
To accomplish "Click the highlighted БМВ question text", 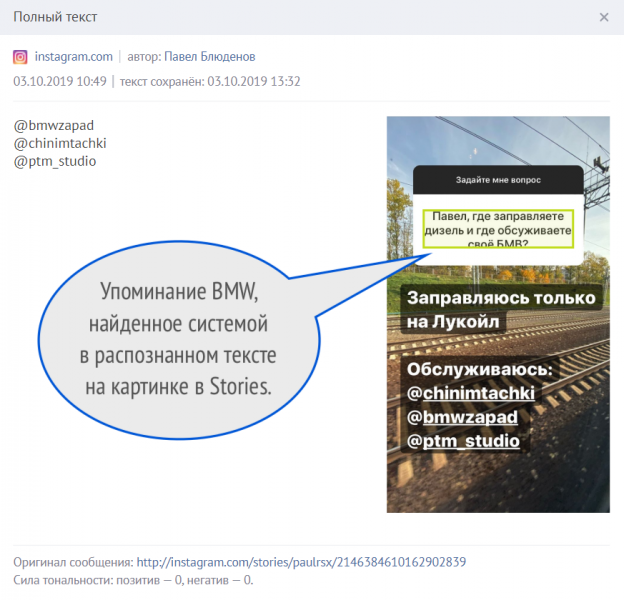I will tap(498, 229).
